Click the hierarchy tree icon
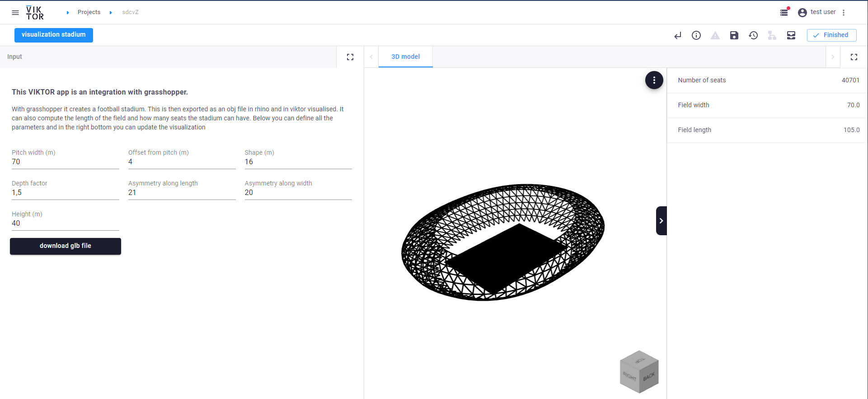 click(772, 35)
